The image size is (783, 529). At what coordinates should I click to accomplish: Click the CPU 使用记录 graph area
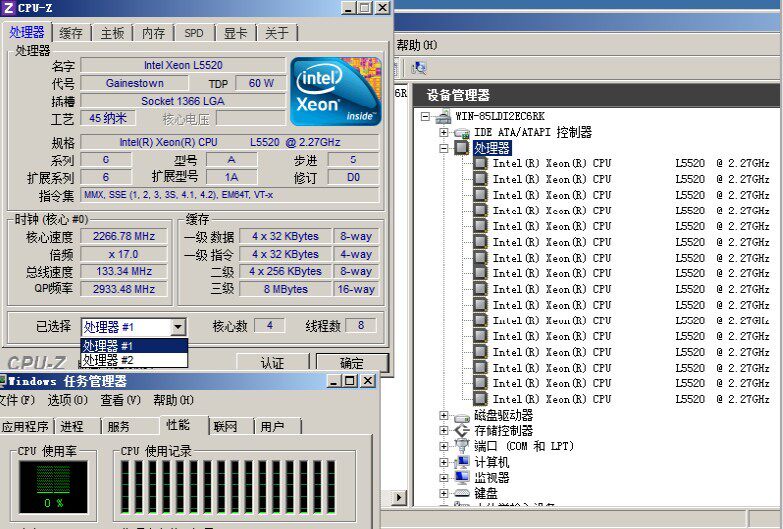(228, 488)
